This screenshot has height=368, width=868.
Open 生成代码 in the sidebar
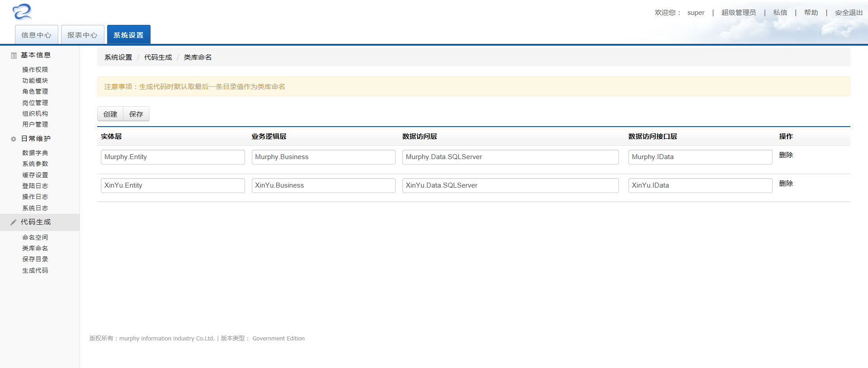coord(35,270)
